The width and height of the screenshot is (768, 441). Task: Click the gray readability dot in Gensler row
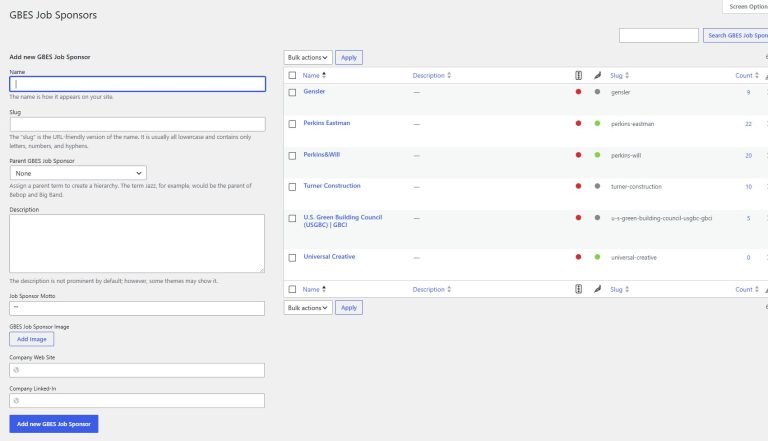point(597,92)
